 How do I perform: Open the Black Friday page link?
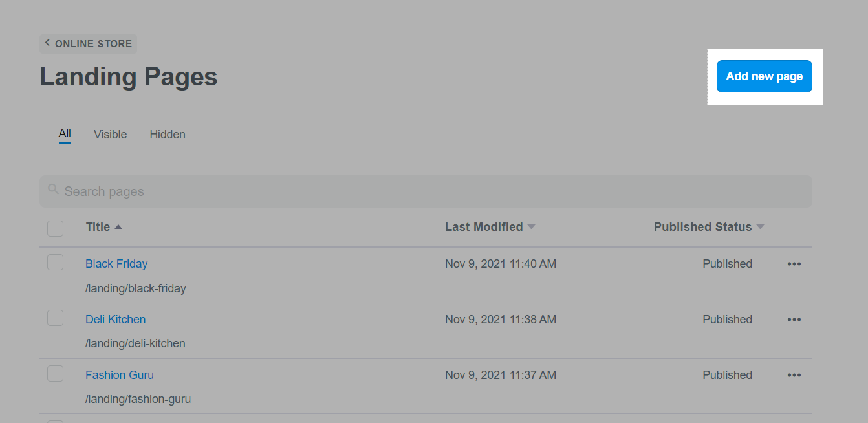tap(116, 264)
